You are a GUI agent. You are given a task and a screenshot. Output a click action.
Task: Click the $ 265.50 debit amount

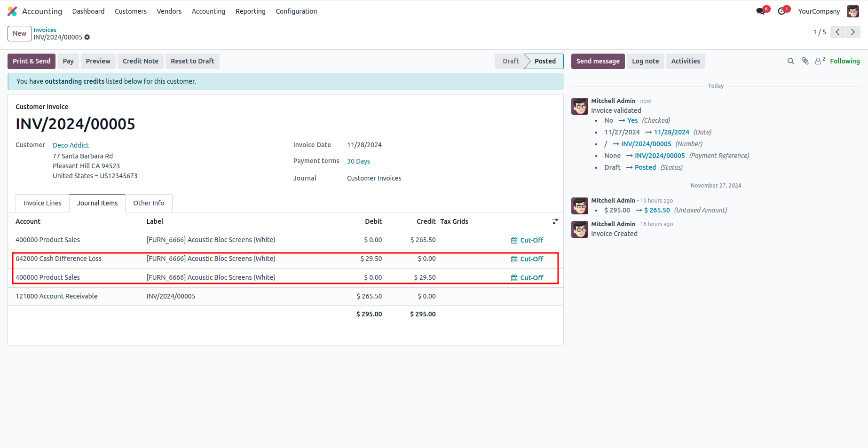pos(369,296)
